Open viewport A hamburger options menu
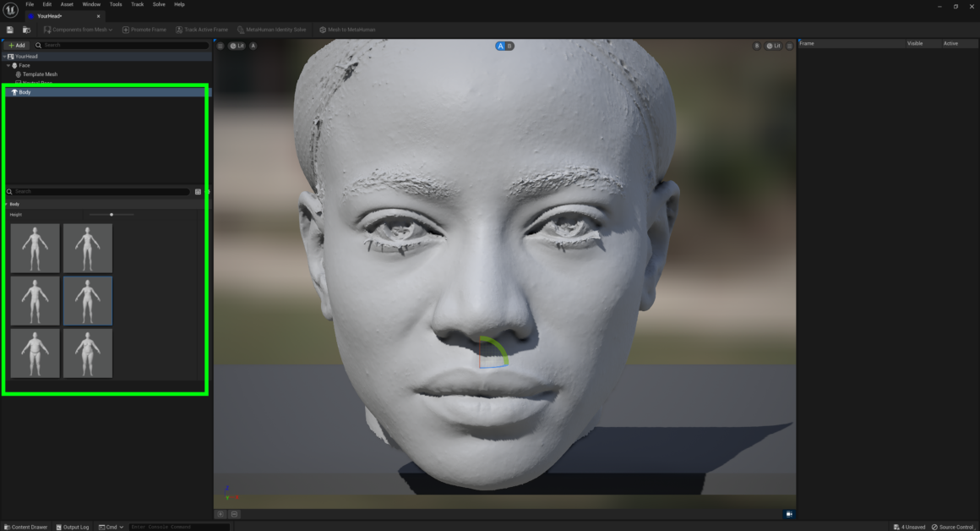This screenshot has height=531, width=980. (220, 46)
